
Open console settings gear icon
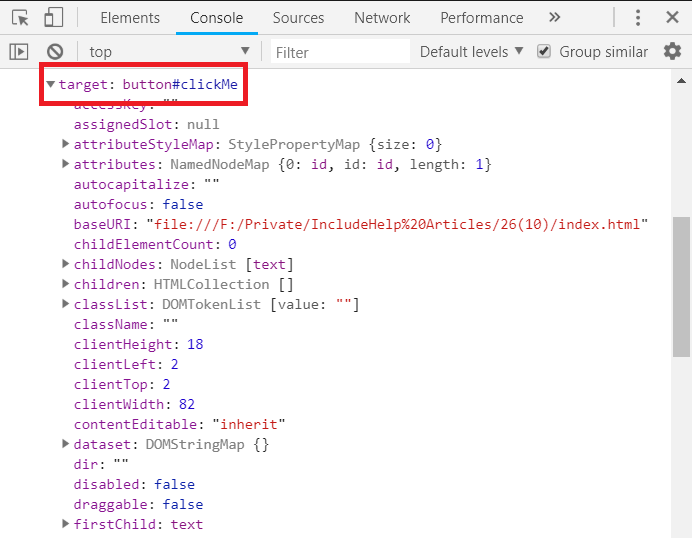coord(672,52)
